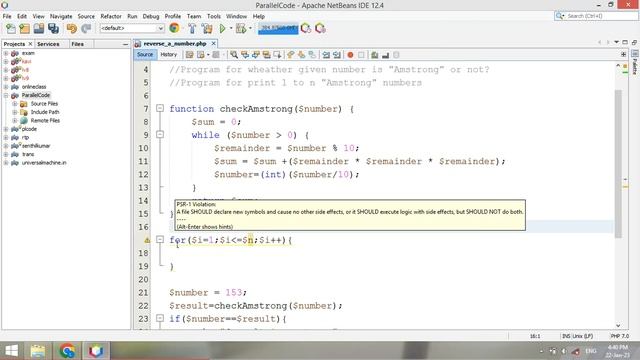Toggle Highlight Search in the editor toolbar
This screenshot has width=640, height=360.
[267, 55]
